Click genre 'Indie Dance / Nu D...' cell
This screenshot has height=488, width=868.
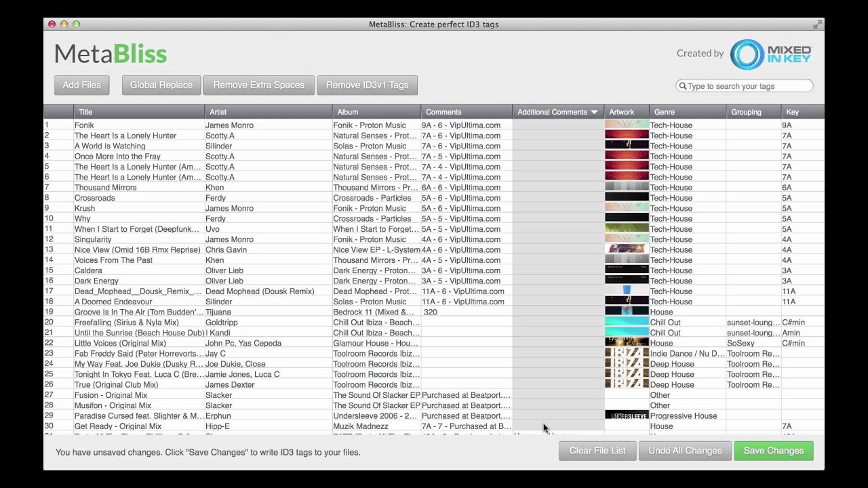688,353
